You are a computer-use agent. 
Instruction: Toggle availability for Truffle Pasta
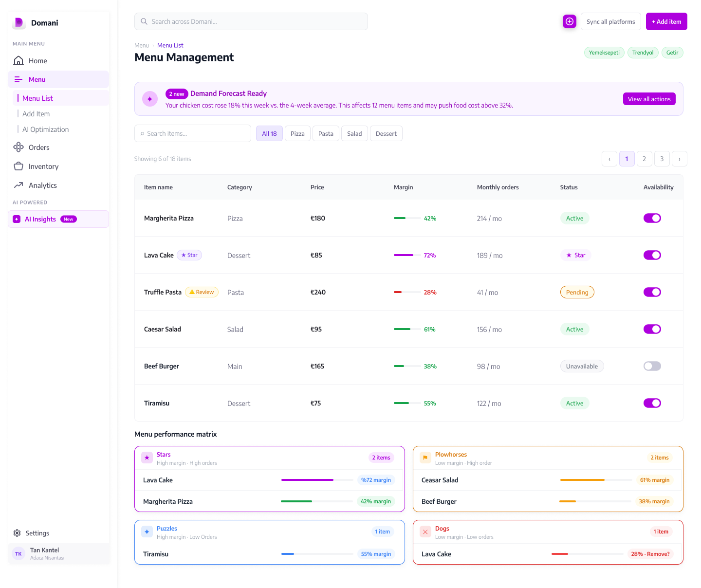pyautogui.click(x=652, y=292)
